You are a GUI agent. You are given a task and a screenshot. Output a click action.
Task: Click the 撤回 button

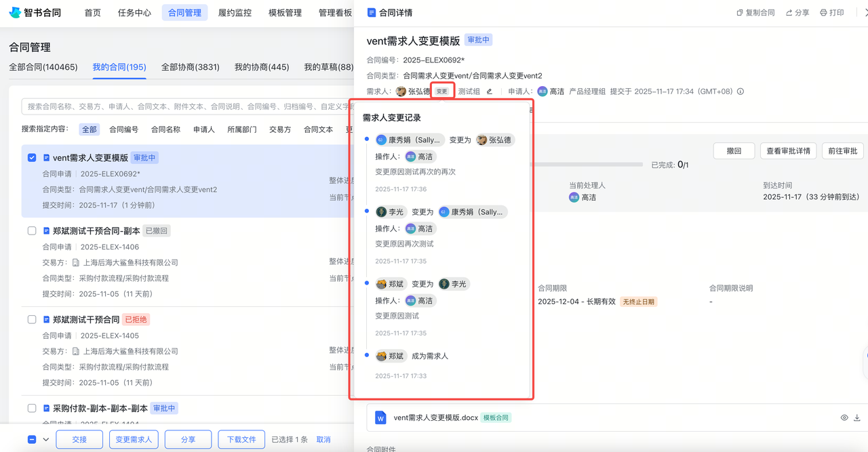734,150
